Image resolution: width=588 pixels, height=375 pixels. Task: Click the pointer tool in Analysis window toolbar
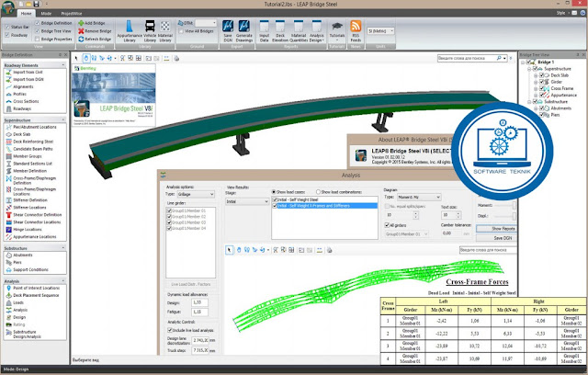point(229,250)
